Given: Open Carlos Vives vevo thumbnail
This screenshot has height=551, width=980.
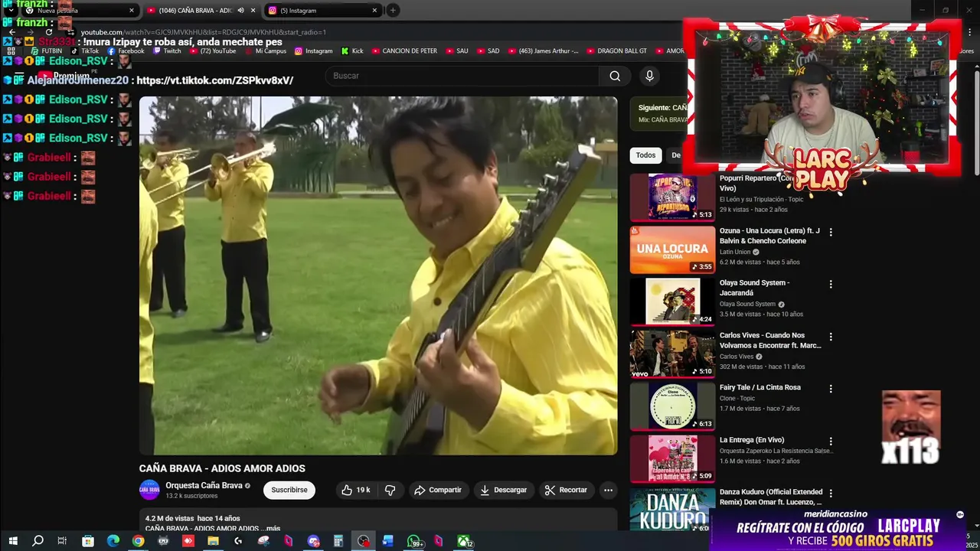Looking at the screenshot, I should [x=672, y=354].
